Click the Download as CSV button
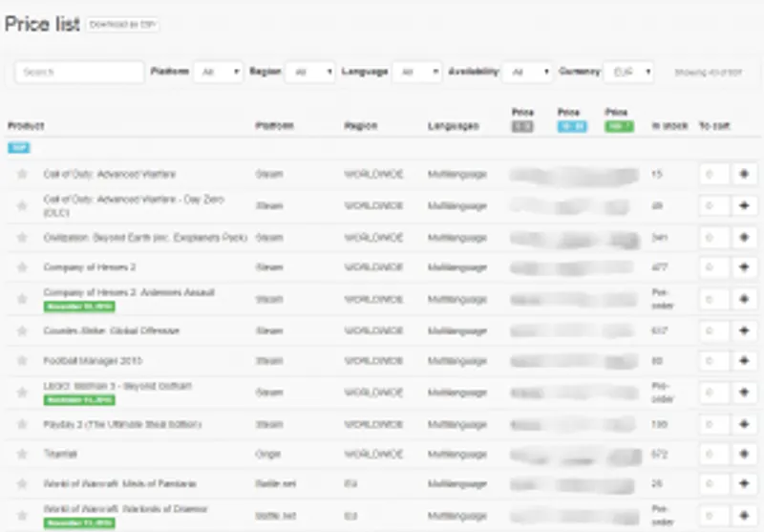Viewport: 764px width, 532px height. (x=122, y=25)
